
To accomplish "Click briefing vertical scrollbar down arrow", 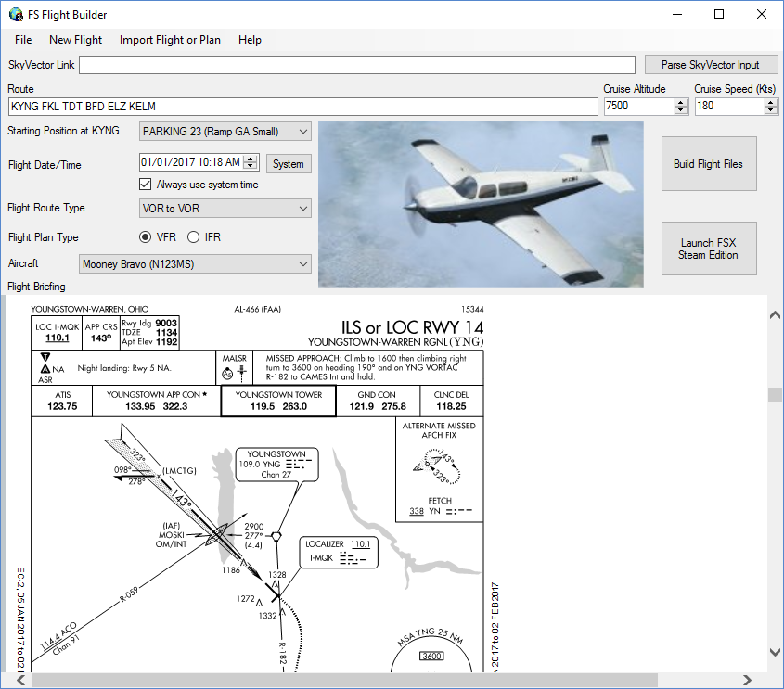I will [x=775, y=652].
